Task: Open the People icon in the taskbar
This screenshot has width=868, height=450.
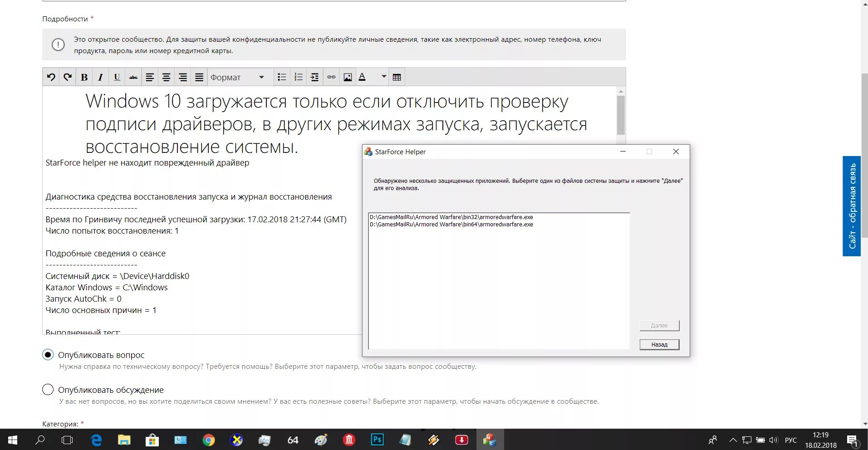Action: click(713, 440)
